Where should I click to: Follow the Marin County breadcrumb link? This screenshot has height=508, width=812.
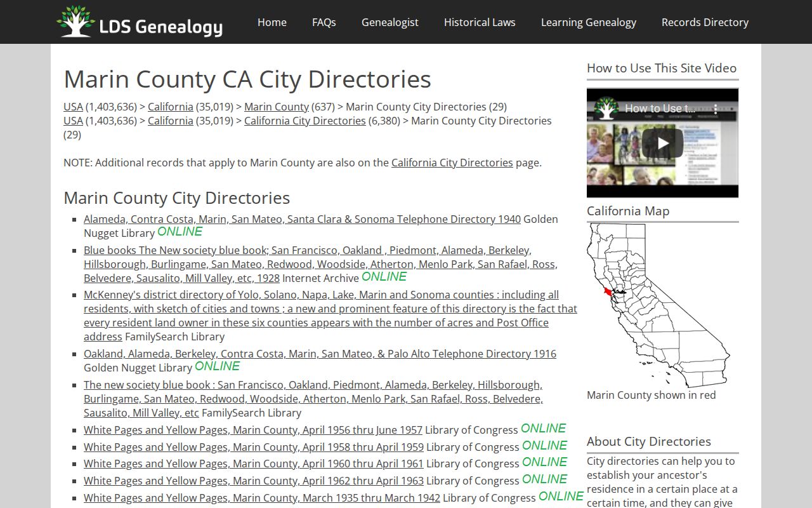277,107
